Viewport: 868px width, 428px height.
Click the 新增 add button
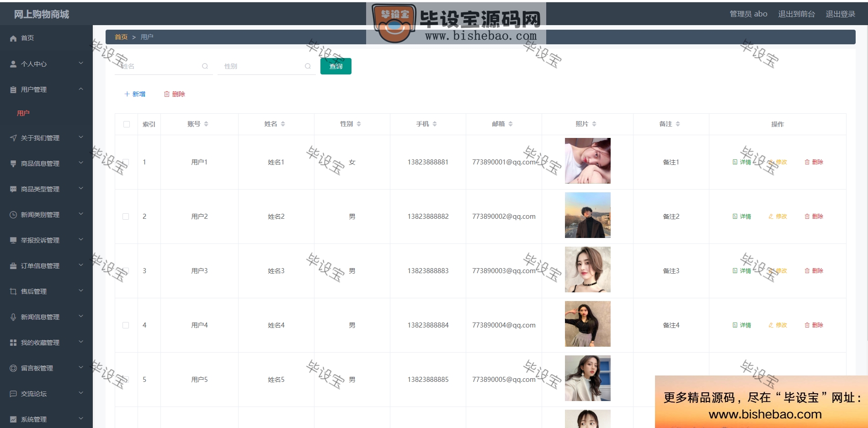point(135,94)
